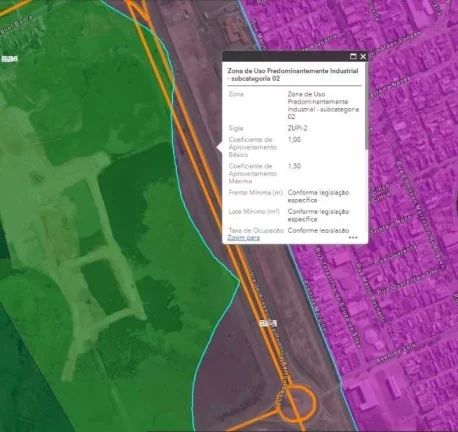
Task: Maximize the zoning info popup
Action: (353, 56)
